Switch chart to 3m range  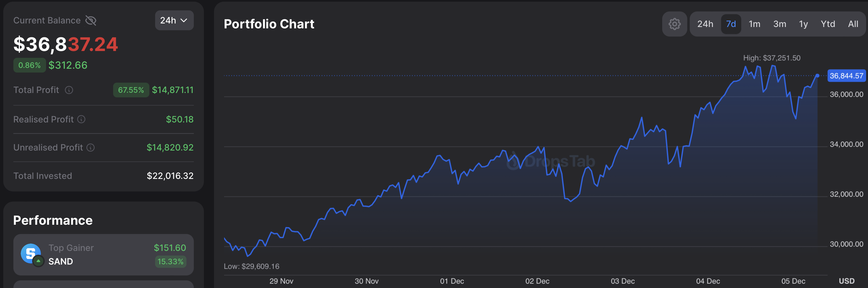779,24
